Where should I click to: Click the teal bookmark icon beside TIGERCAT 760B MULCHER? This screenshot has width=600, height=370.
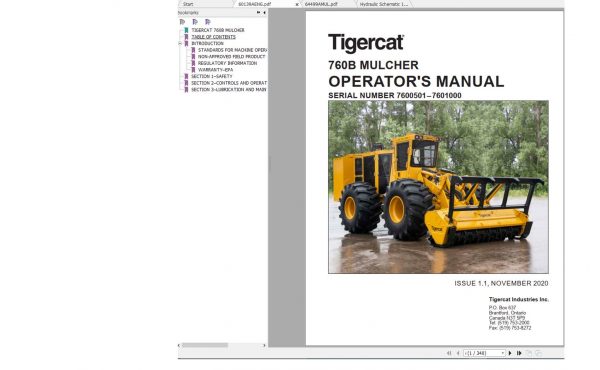point(186,30)
